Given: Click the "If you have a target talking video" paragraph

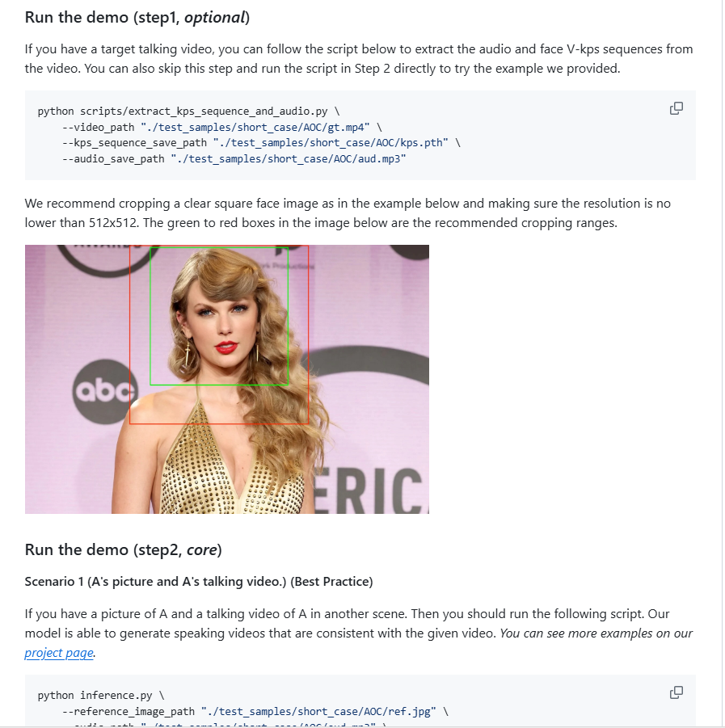Looking at the screenshot, I should (359, 58).
